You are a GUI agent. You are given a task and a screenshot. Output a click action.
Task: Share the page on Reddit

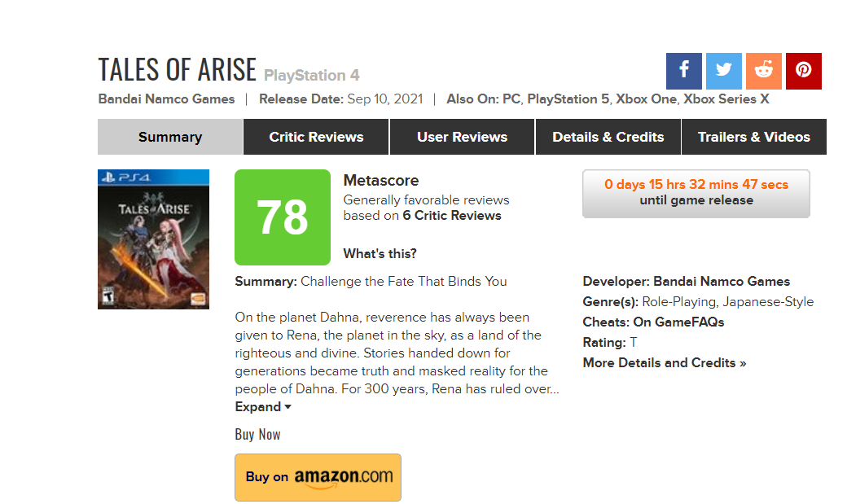pos(764,71)
